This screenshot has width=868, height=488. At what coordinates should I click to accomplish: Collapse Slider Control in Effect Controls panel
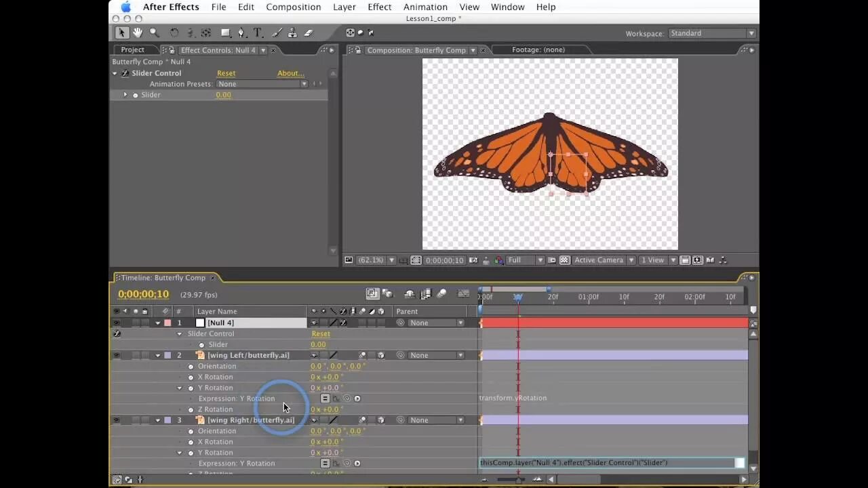click(115, 73)
